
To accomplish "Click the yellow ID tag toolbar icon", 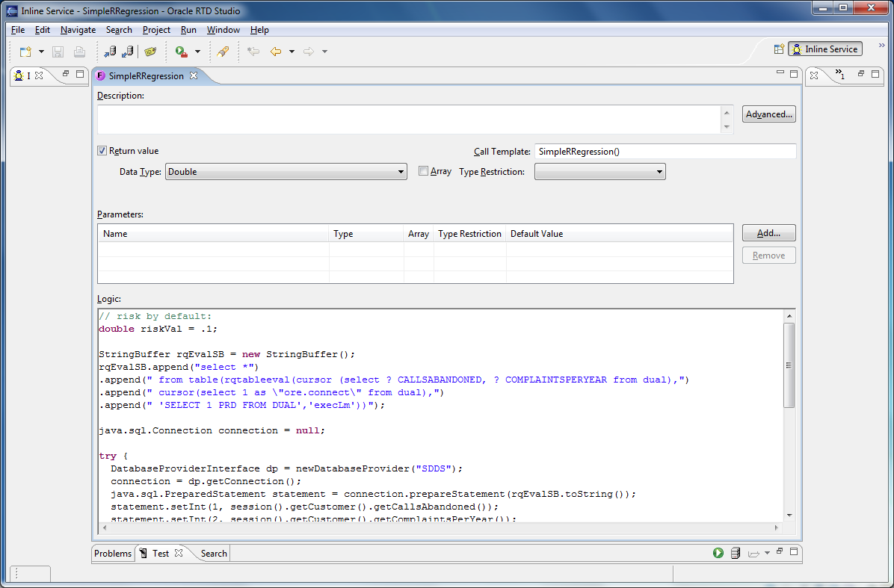I will (150, 52).
